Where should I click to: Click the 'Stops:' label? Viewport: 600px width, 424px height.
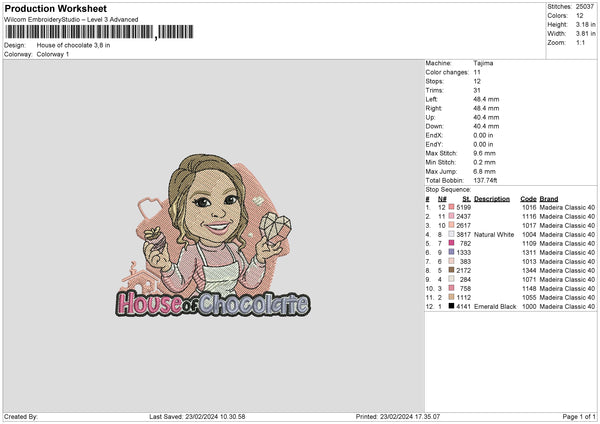pos(435,81)
